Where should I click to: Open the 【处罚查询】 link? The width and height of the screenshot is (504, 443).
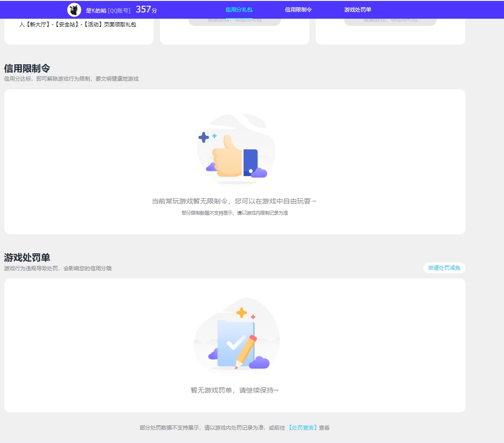pos(303,428)
